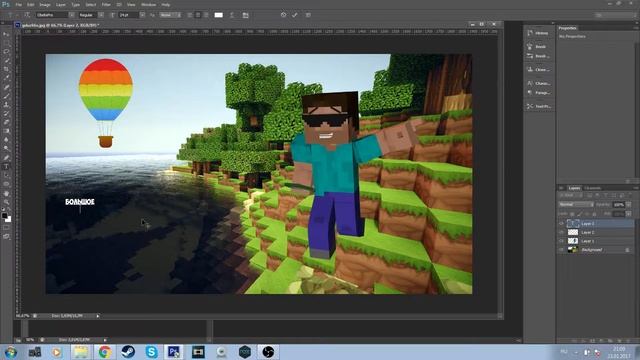This screenshot has width=640, height=360.
Task: Open the layer Fill dropdown arrow
Action: pyautogui.click(x=629, y=213)
